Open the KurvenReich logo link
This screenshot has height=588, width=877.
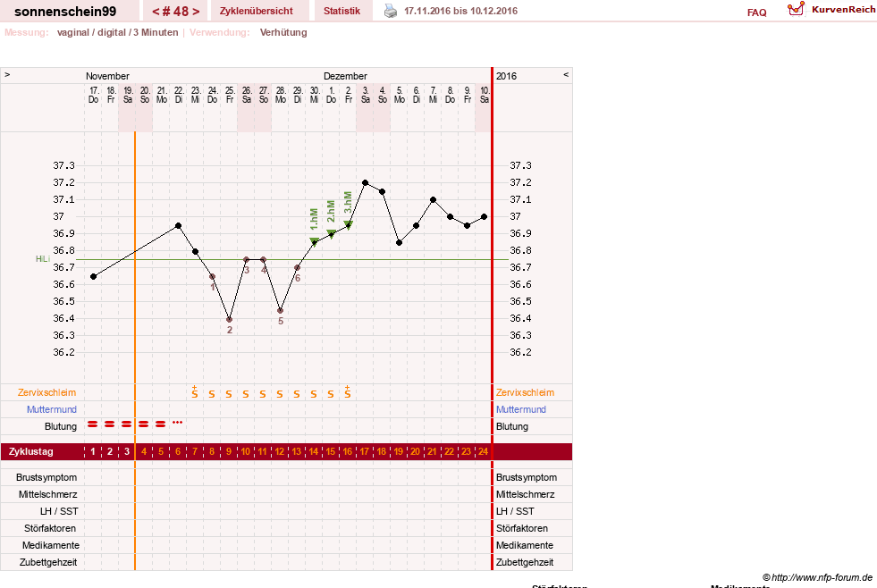[x=831, y=10]
